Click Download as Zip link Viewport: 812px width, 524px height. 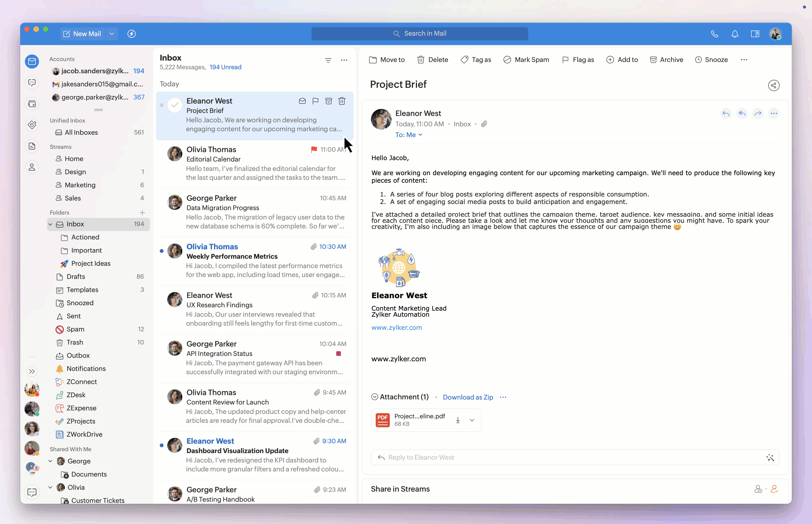[x=468, y=397]
